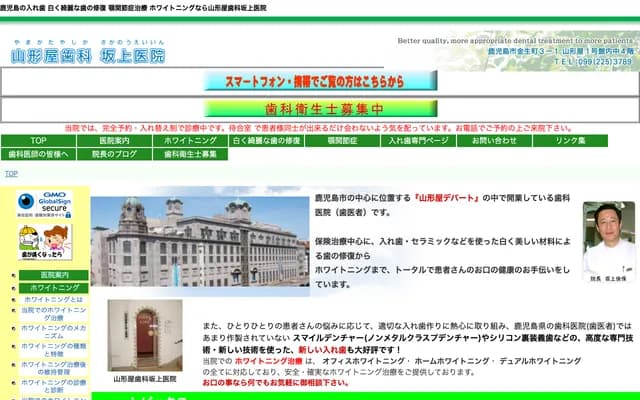Open 歯科医師の皆様へ menu item
Viewport: 640px width, 400px height.
38,154
